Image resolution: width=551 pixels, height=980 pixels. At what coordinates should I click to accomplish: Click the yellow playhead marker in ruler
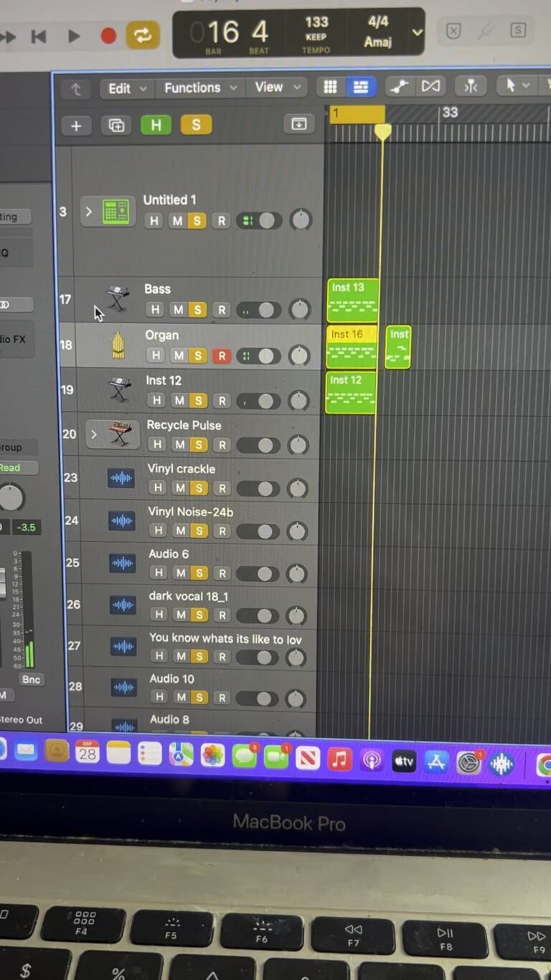383,131
